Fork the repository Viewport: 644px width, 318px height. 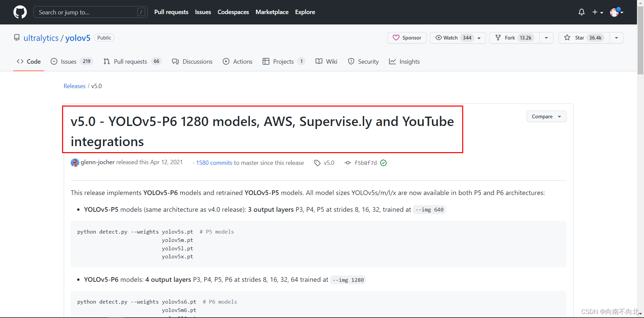(515, 38)
